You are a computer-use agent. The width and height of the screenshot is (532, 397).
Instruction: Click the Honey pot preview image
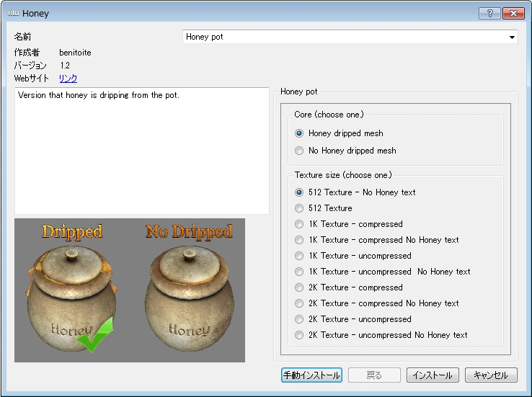[130, 290]
